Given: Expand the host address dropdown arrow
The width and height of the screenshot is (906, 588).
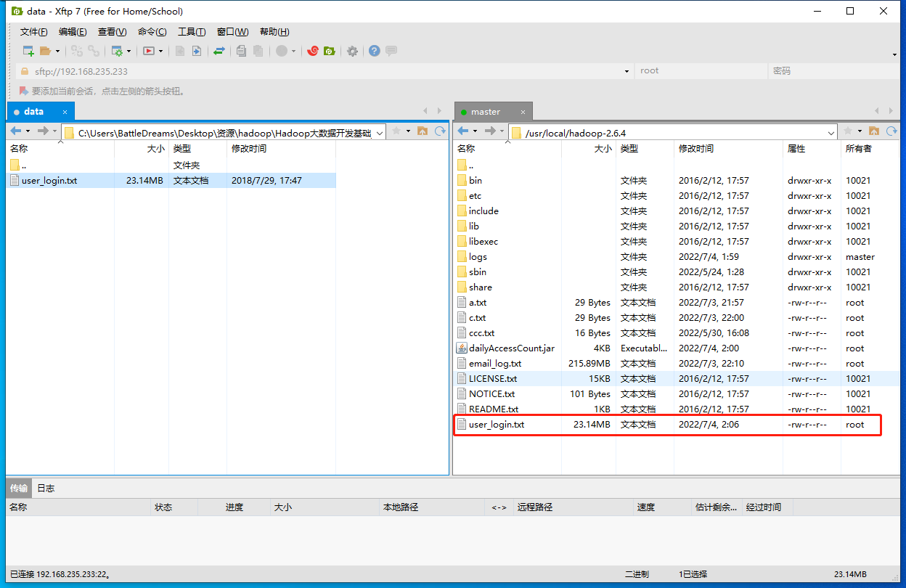Looking at the screenshot, I should tap(627, 71).
